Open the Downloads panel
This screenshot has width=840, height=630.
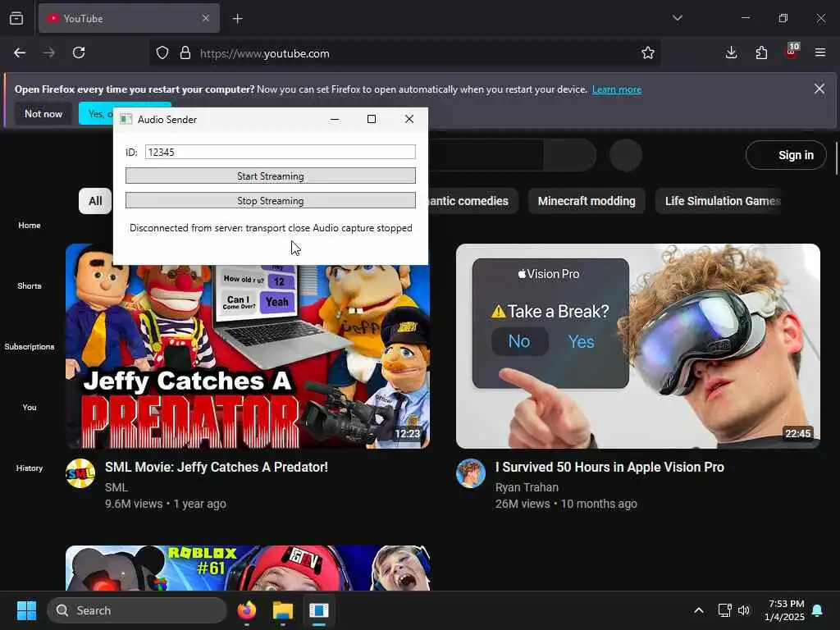pyautogui.click(x=731, y=52)
